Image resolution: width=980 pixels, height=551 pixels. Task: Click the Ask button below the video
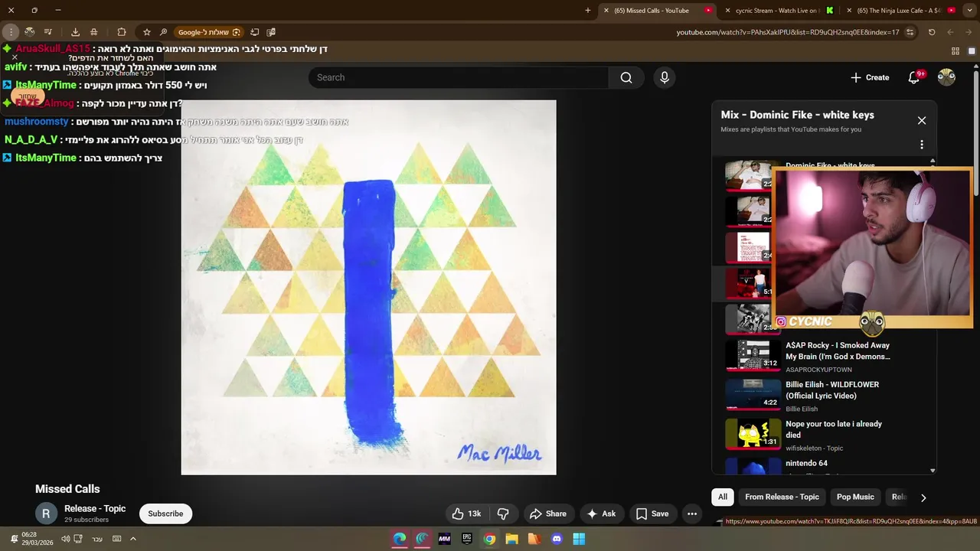click(x=601, y=514)
